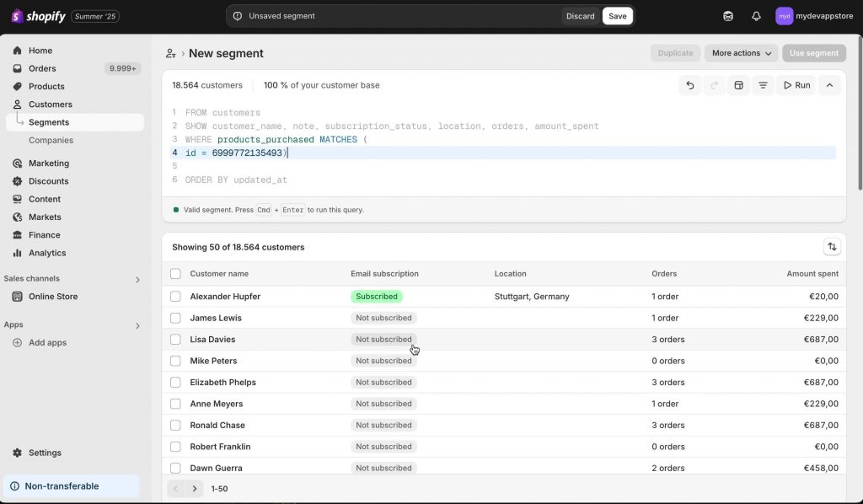Open the filters icon in editor toolbar

click(x=763, y=85)
